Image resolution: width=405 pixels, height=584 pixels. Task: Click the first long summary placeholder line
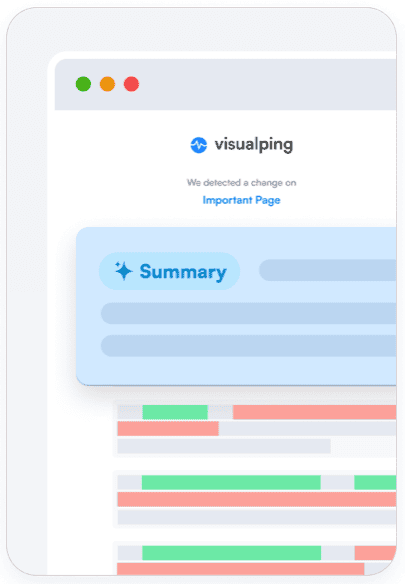point(249,313)
